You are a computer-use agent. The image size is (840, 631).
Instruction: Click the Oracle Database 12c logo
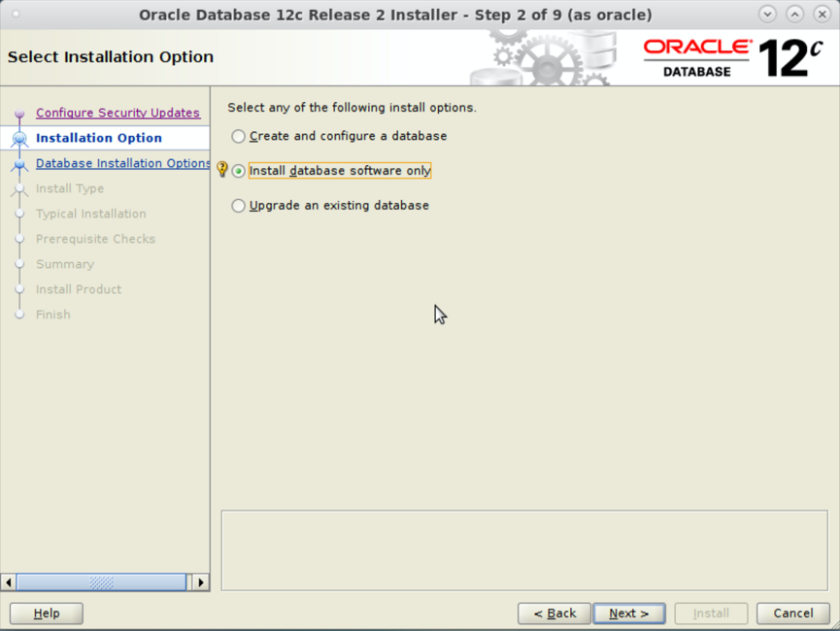[x=733, y=58]
